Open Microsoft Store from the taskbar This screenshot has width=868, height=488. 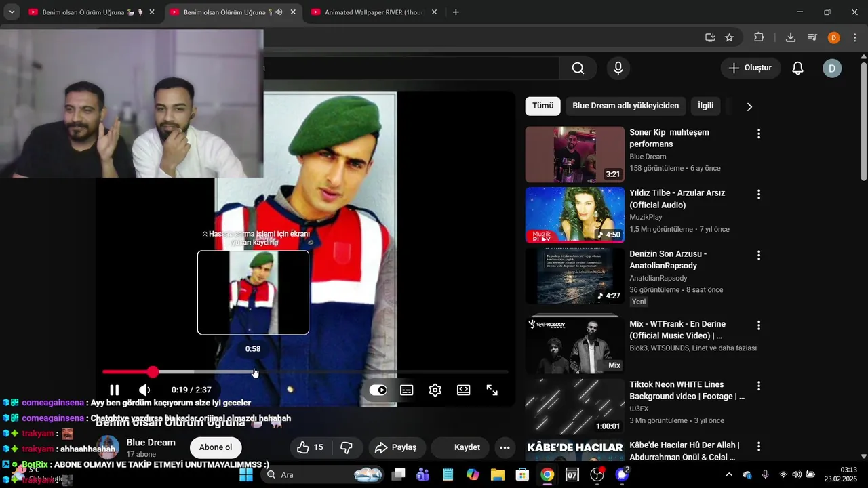pyautogui.click(x=522, y=474)
